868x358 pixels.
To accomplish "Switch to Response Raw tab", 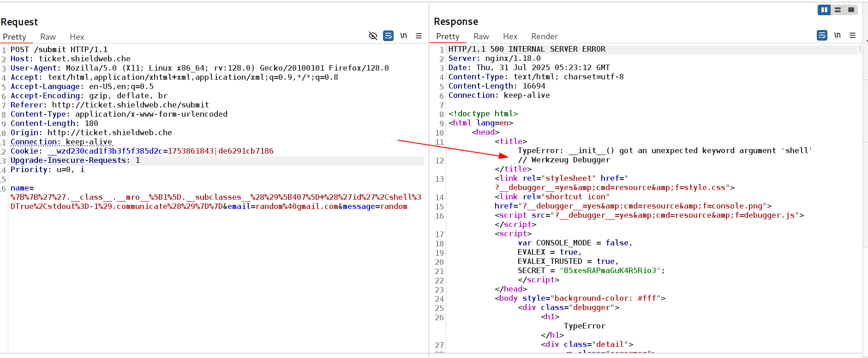I will [x=481, y=36].
